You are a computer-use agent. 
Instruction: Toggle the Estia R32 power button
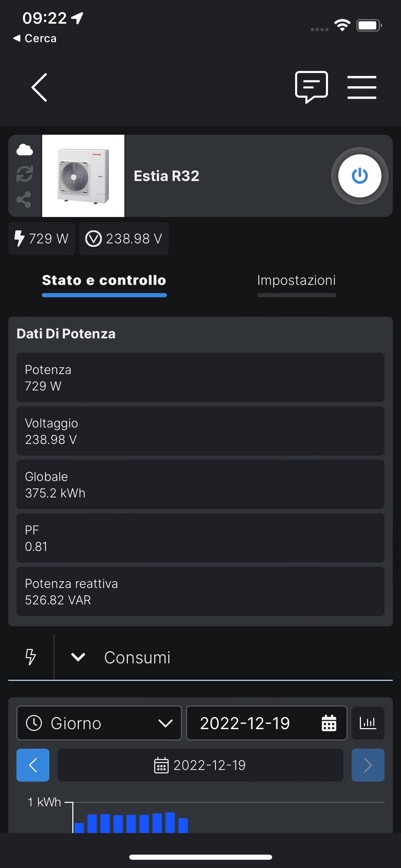tap(360, 176)
